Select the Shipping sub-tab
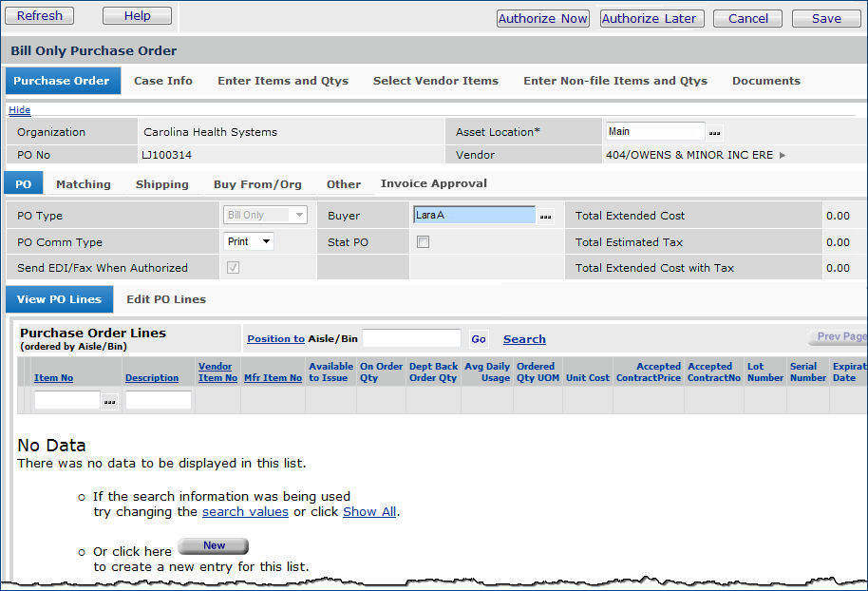This screenshot has height=591, width=868. (x=161, y=184)
